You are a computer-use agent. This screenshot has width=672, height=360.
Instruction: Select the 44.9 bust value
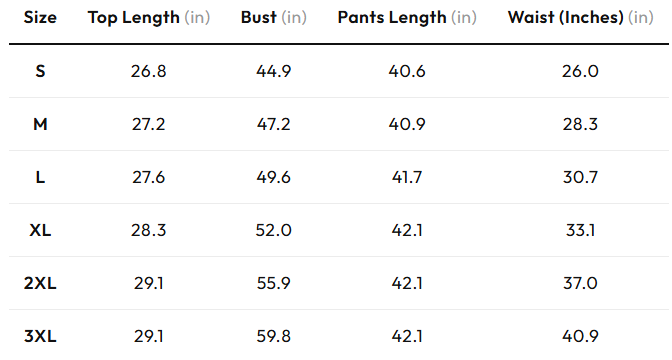click(x=273, y=71)
